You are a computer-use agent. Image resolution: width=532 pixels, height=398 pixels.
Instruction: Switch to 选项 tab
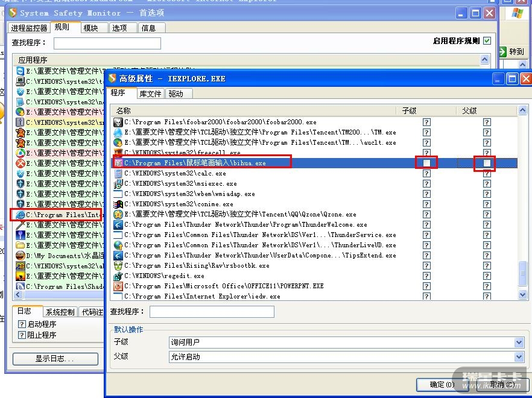[x=122, y=28]
